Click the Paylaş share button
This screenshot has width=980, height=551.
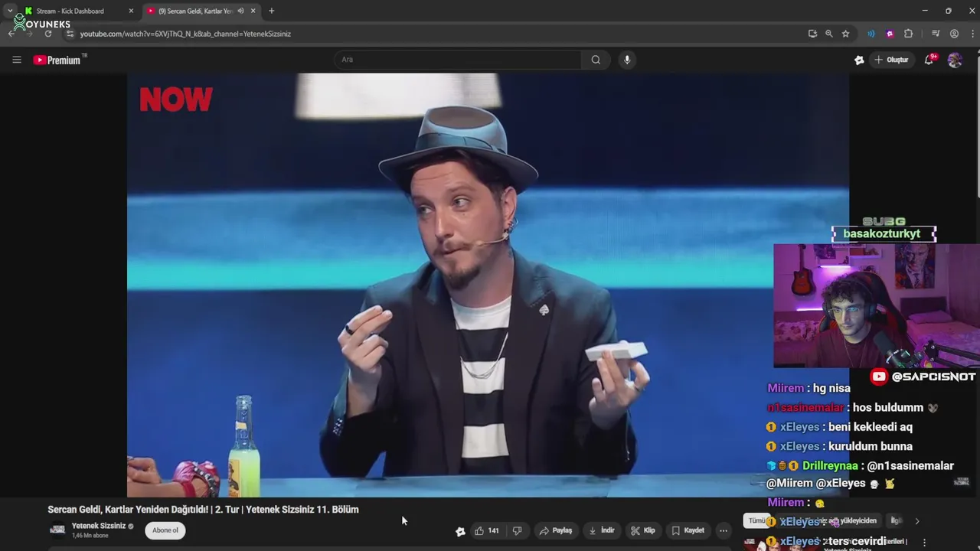[556, 530]
